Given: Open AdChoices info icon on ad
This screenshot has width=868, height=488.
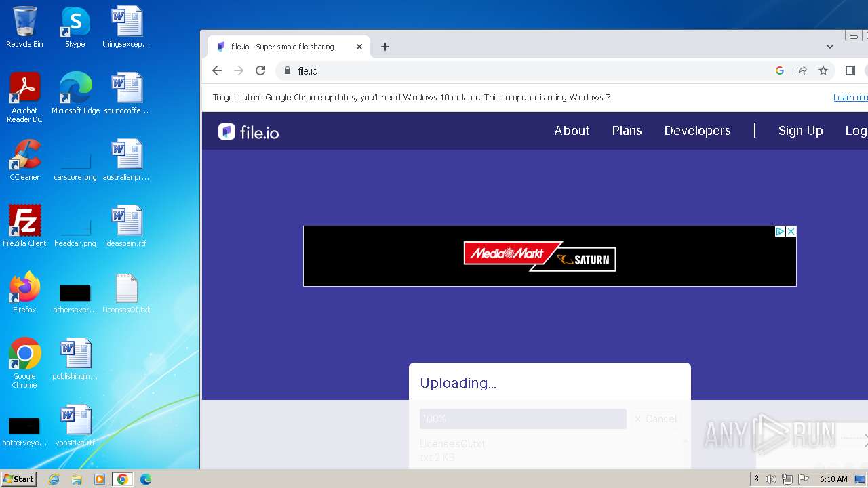Looking at the screenshot, I should 780,231.
